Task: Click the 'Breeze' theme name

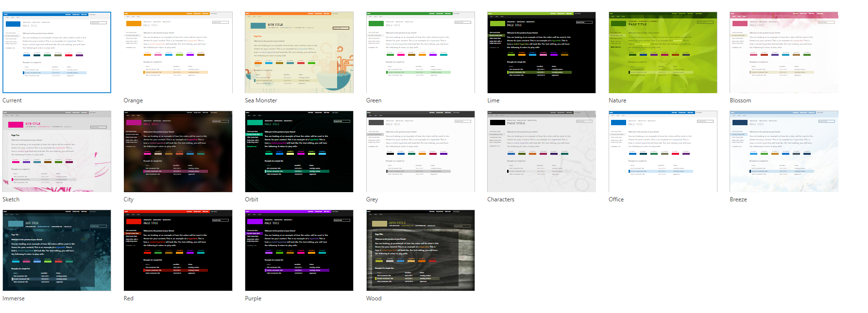Action: coord(738,199)
